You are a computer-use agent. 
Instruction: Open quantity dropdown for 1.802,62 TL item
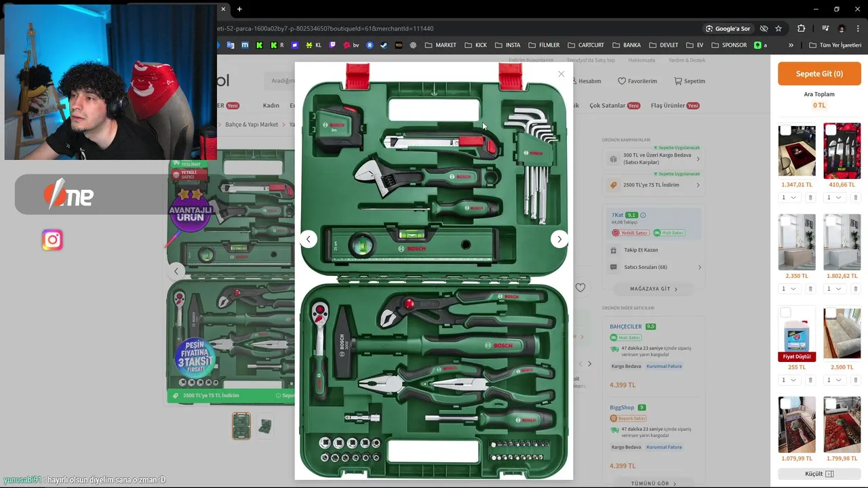[833, 289]
